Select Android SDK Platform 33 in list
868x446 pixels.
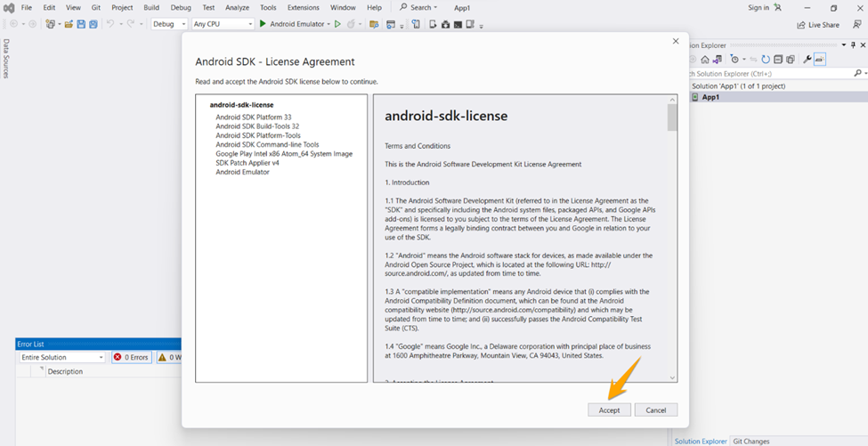pos(254,117)
